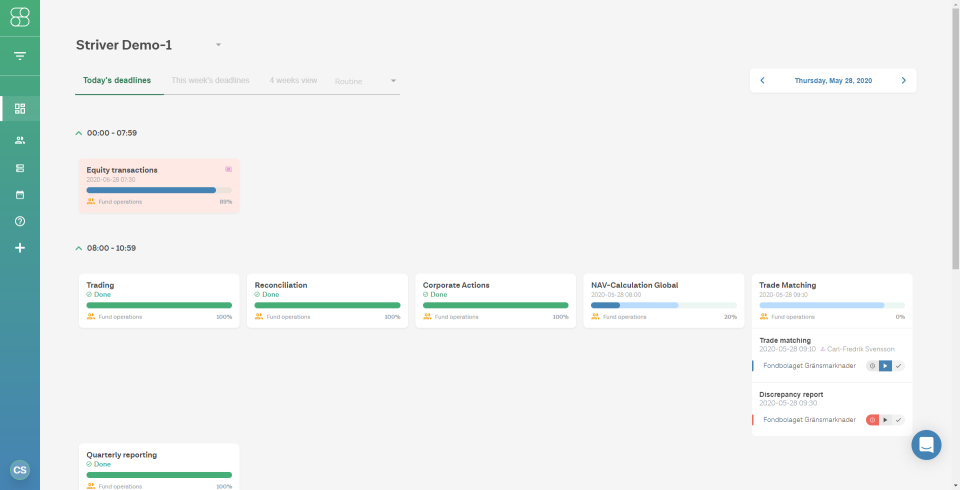Mark Trade matching task as done
The image size is (960, 490).
[x=898, y=366]
